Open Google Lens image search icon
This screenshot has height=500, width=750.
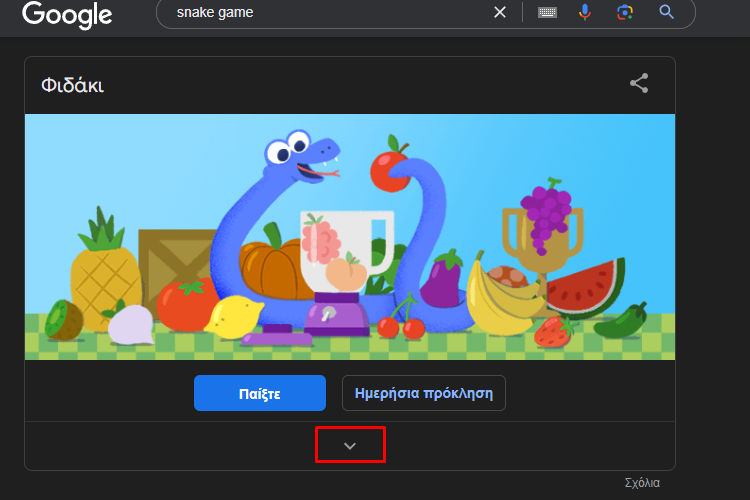click(x=625, y=12)
